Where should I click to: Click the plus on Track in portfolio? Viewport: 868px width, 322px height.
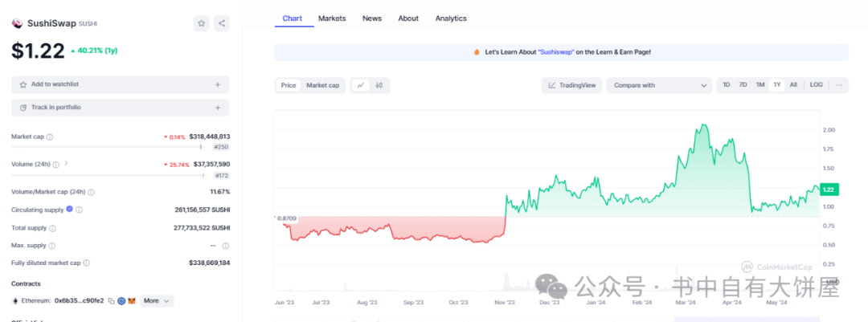click(x=218, y=108)
